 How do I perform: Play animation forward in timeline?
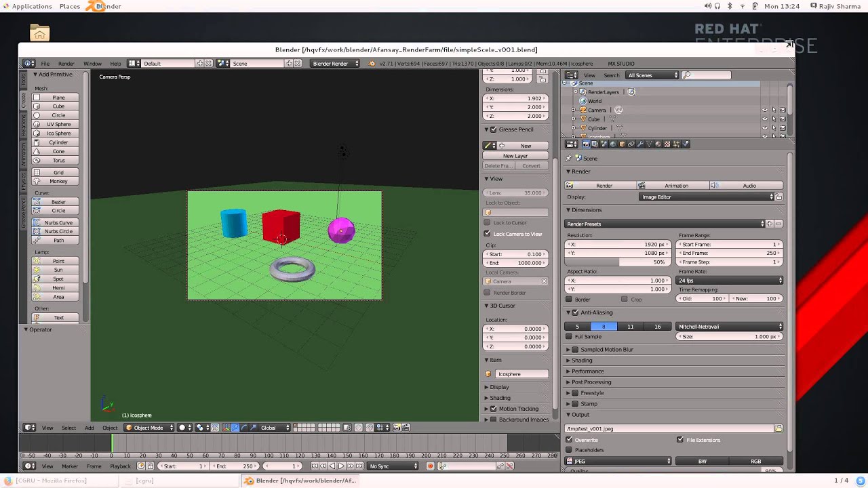[341, 466]
